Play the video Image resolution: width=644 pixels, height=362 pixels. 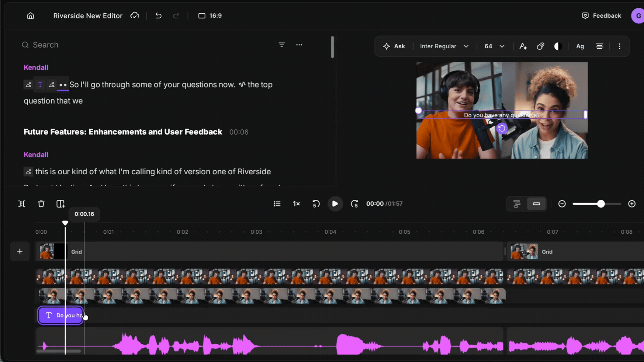pos(335,204)
